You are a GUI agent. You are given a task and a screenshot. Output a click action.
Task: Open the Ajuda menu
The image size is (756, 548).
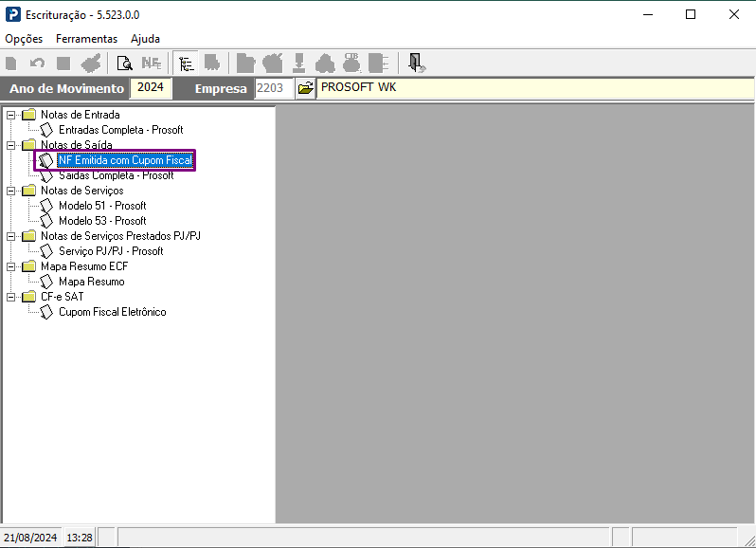click(145, 39)
